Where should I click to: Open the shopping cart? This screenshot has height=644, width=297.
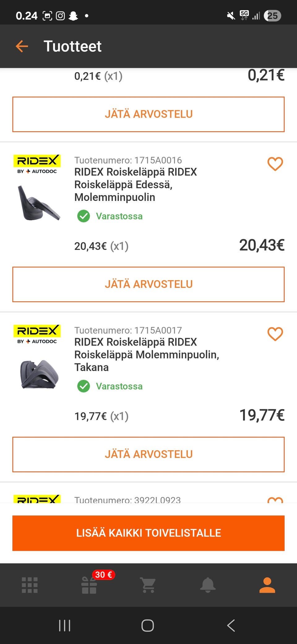(x=148, y=585)
